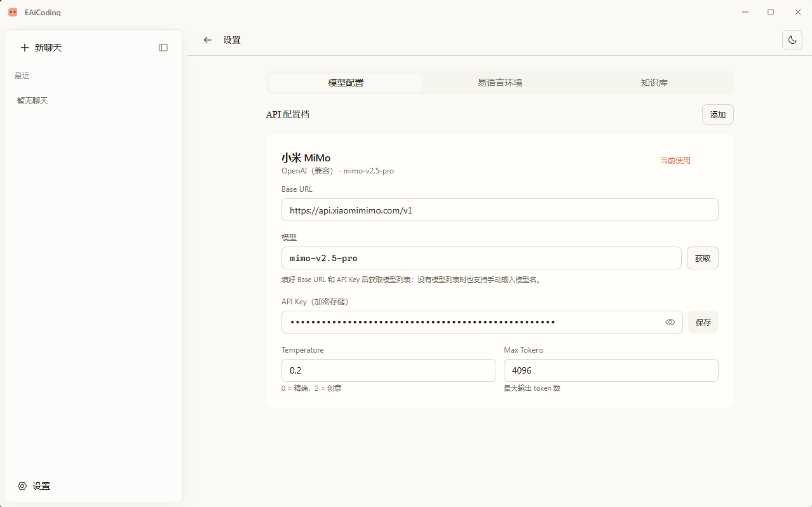
Task: Select the Max Tokens field showing 4096
Action: click(x=611, y=370)
